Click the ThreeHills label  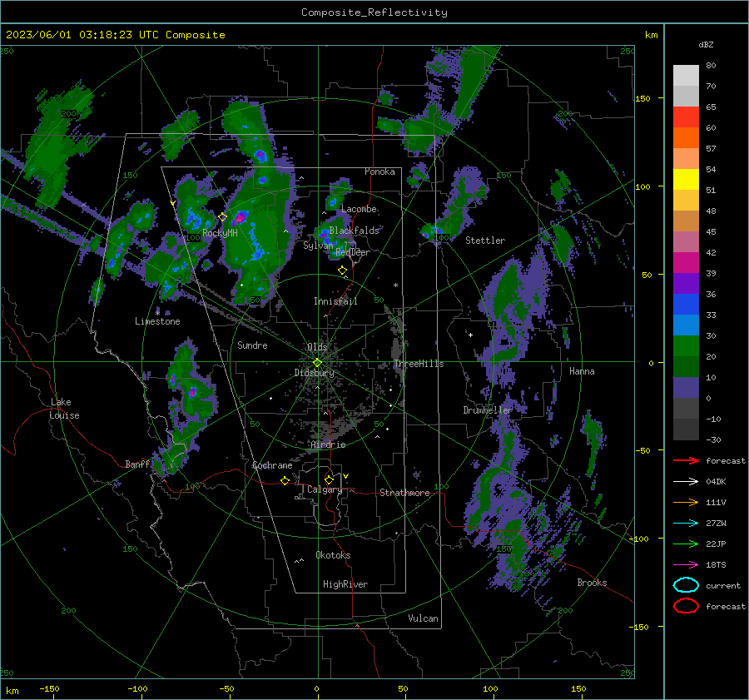pos(419,364)
